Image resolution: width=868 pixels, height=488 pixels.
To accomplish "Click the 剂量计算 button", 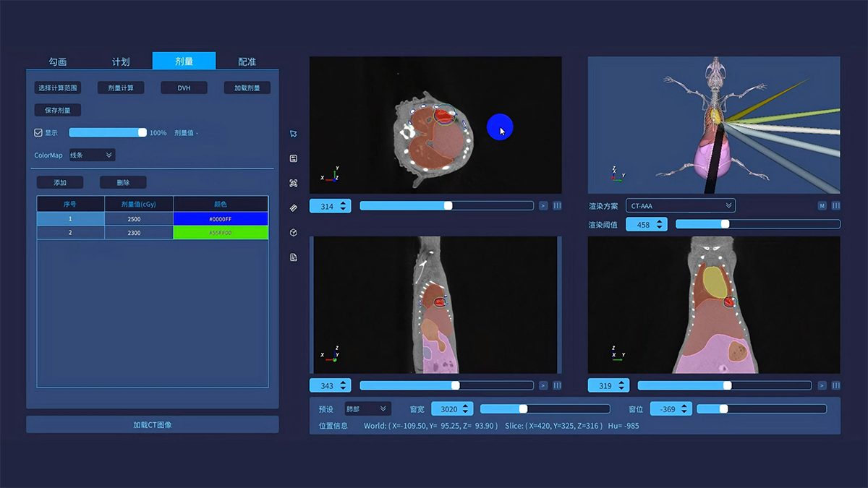I will [x=121, y=88].
